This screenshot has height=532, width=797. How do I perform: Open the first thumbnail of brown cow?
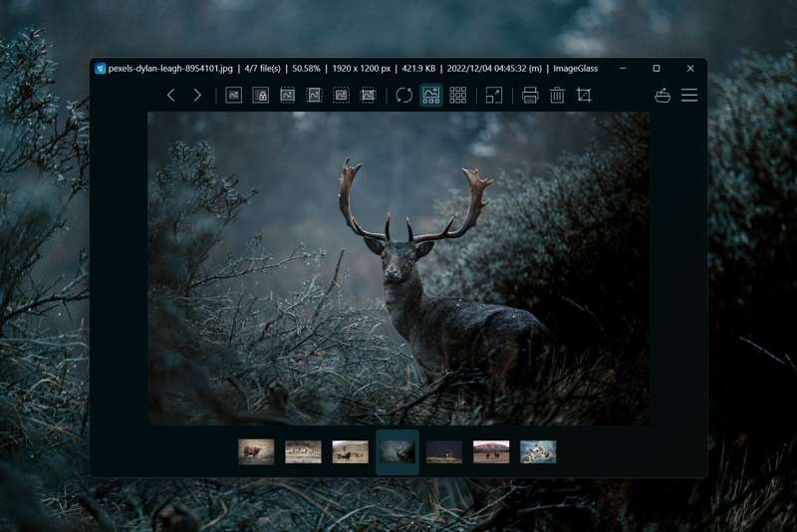(x=256, y=452)
